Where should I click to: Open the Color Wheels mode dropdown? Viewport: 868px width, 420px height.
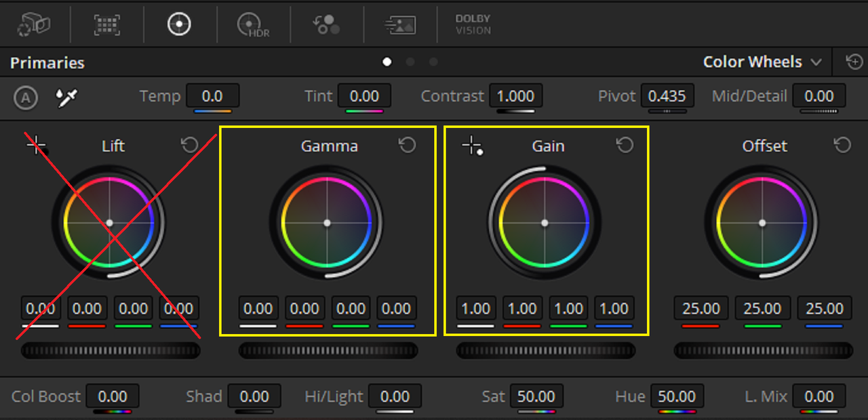[762, 62]
